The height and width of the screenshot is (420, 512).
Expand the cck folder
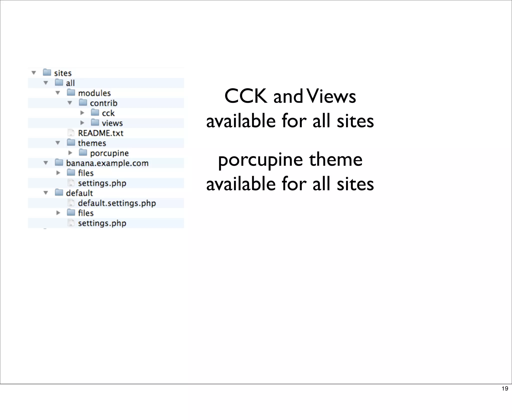(82, 113)
